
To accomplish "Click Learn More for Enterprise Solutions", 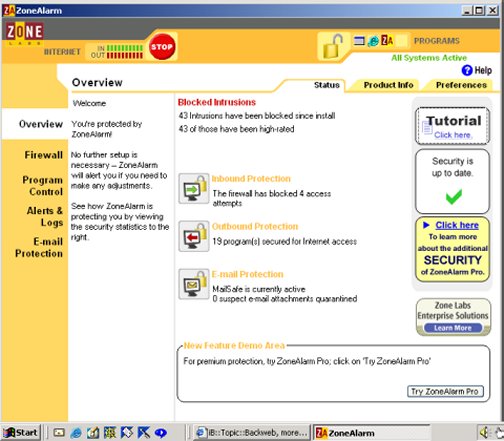I will 453,328.
